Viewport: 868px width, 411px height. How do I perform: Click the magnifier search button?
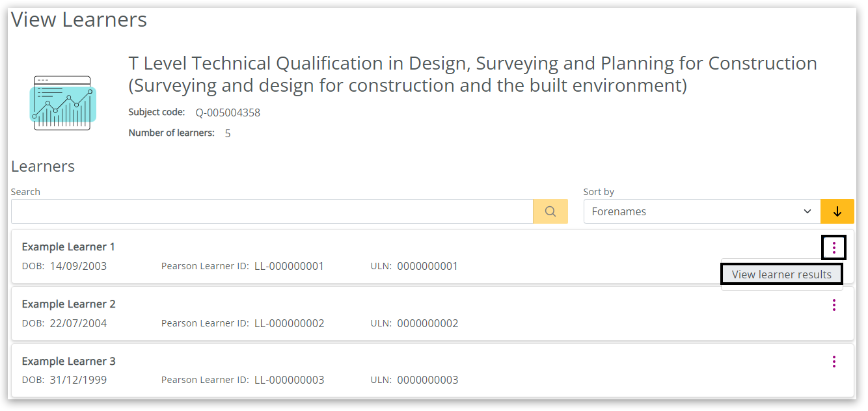click(x=550, y=211)
